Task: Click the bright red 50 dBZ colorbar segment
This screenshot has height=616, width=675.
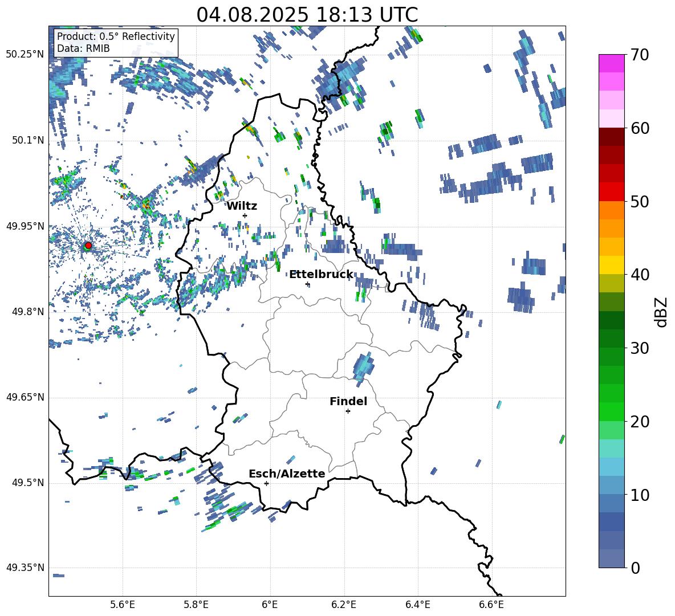Action: pos(611,192)
